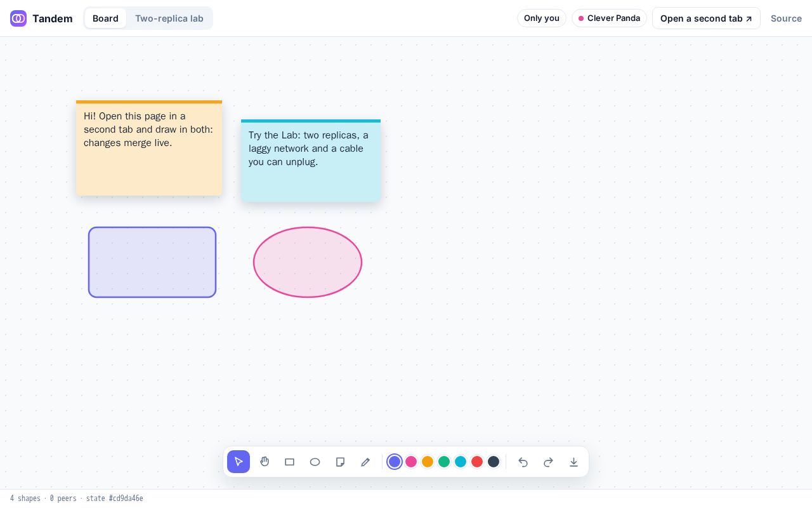Switch to the Board tab
Viewport: 812px width, 508px height.
click(x=105, y=18)
